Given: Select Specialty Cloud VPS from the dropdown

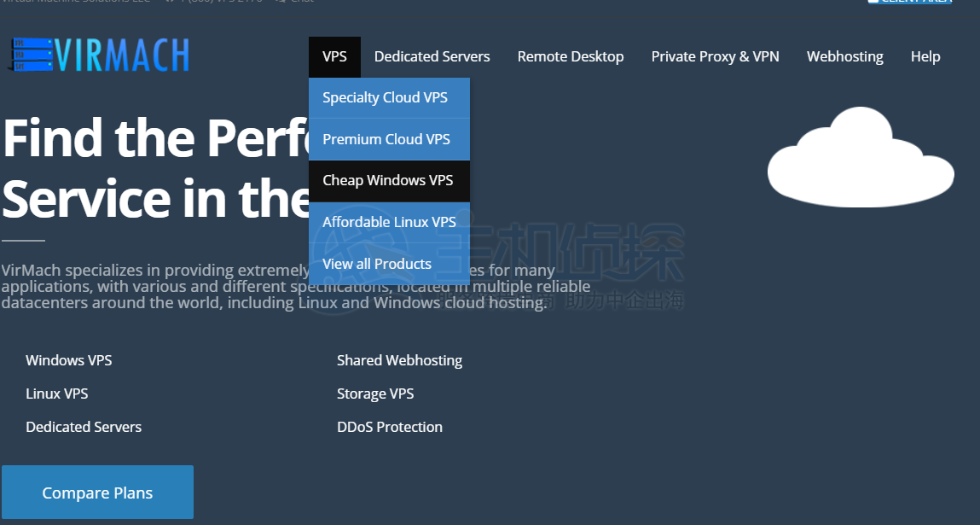Looking at the screenshot, I should (386, 98).
